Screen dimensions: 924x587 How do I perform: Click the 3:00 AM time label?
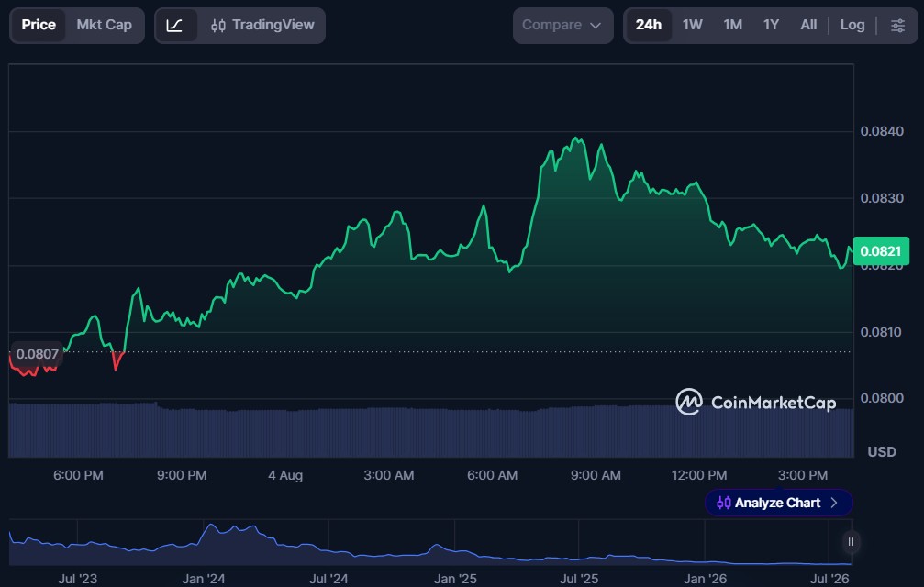pos(389,475)
